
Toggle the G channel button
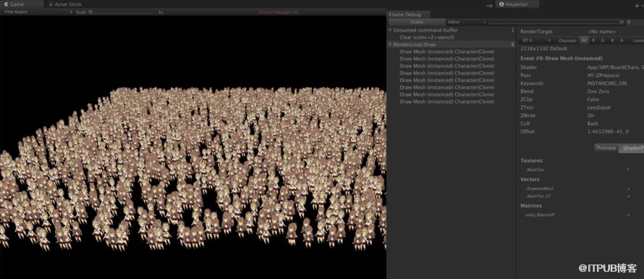[603, 41]
